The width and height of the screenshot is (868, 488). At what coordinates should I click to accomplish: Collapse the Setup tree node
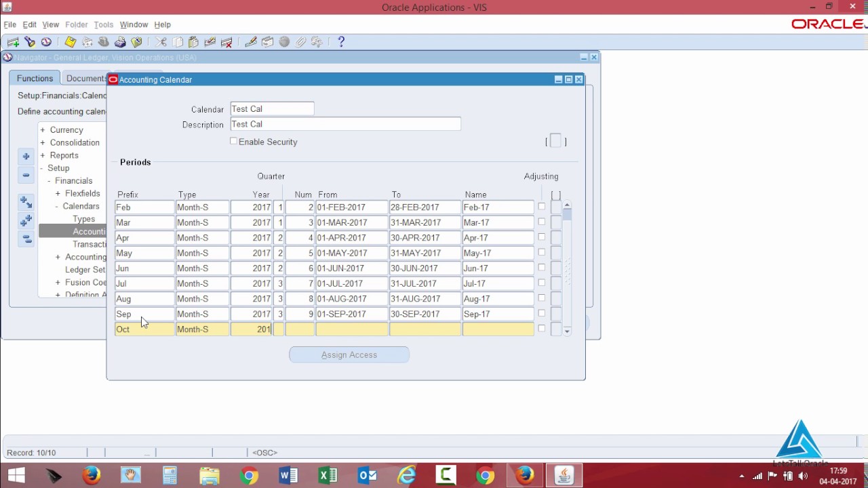[x=43, y=168]
